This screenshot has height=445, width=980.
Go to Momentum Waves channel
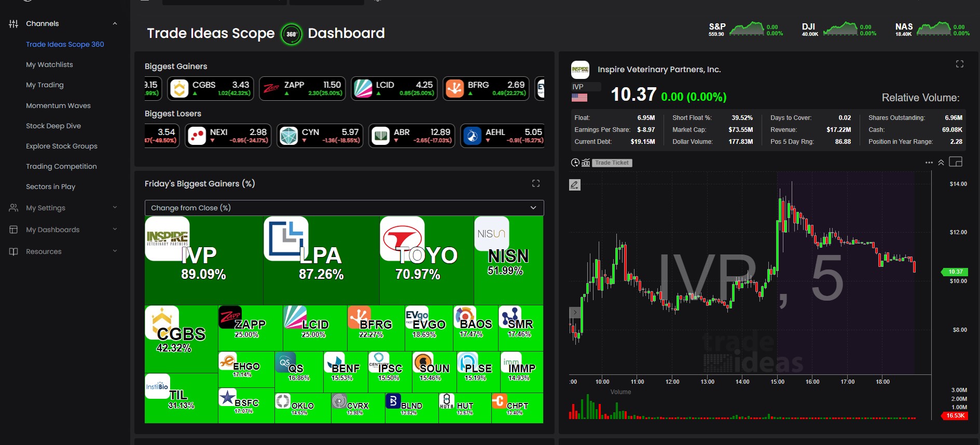58,105
